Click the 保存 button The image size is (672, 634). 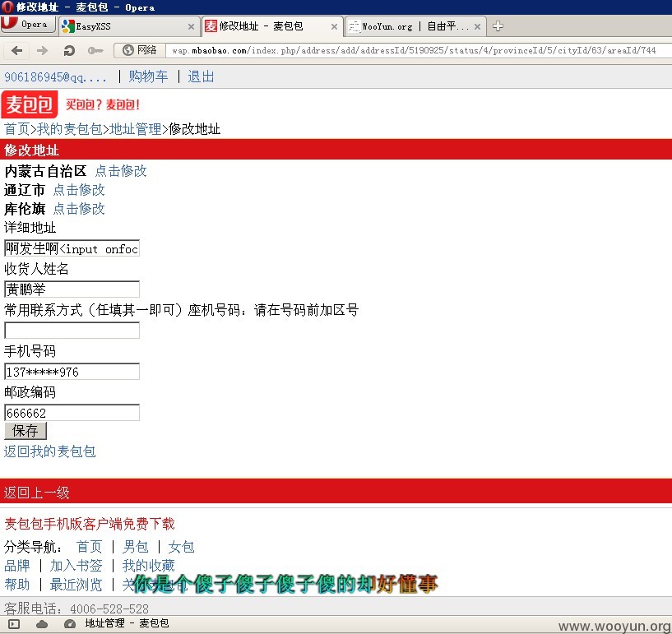(25, 431)
